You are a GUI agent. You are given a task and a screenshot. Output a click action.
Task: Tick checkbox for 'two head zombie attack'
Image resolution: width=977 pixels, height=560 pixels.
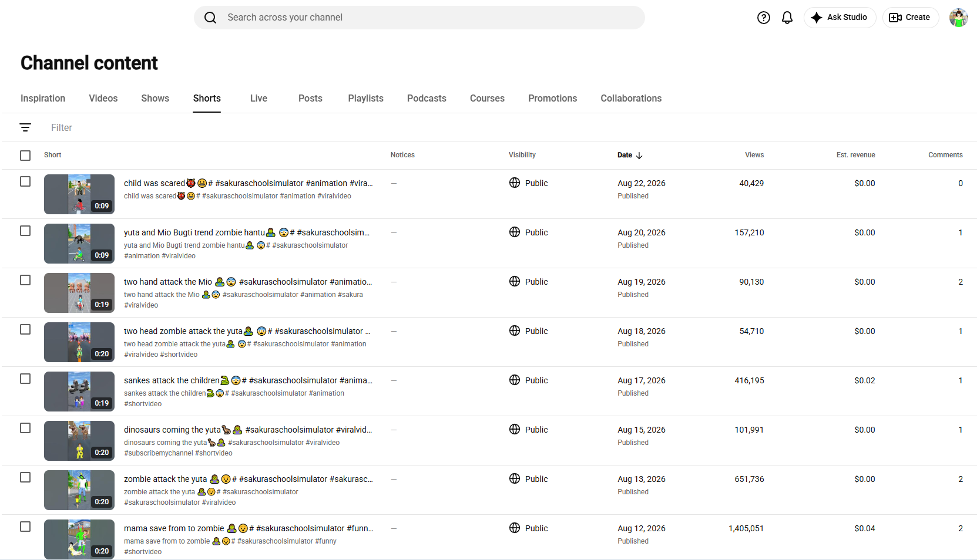[x=25, y=329]
